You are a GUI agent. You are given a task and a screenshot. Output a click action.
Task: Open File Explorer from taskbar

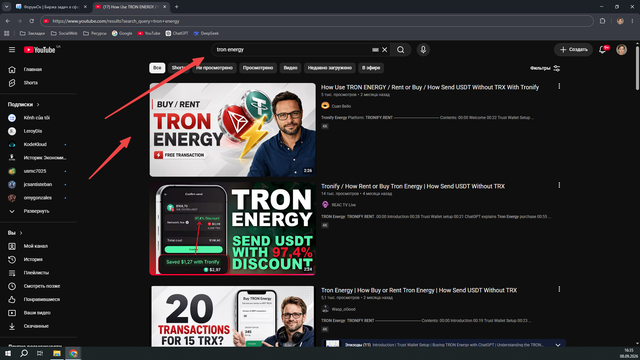(57, 353)
